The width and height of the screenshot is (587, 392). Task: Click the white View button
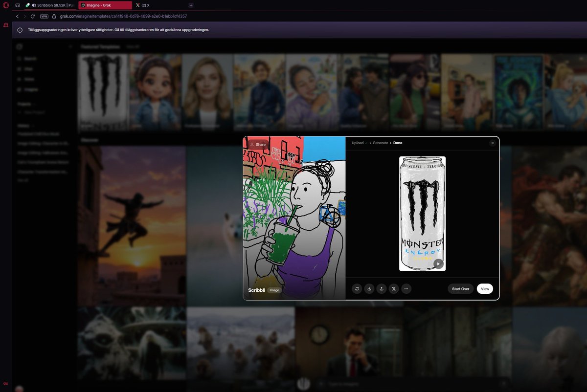click(485, 289)
